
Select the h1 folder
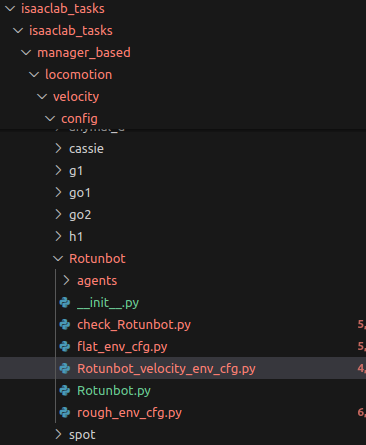pyautogui.click(x=76, y=237)
